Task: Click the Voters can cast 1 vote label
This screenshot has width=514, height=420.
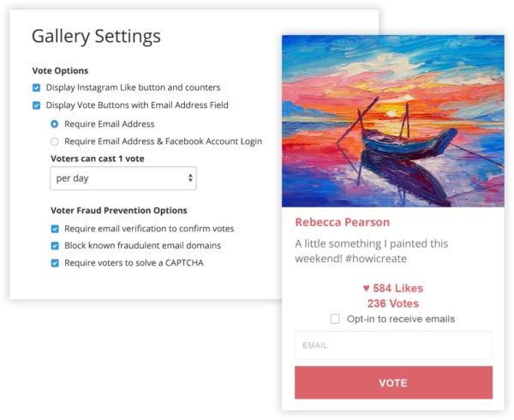Action: click(x=99, y=159)
